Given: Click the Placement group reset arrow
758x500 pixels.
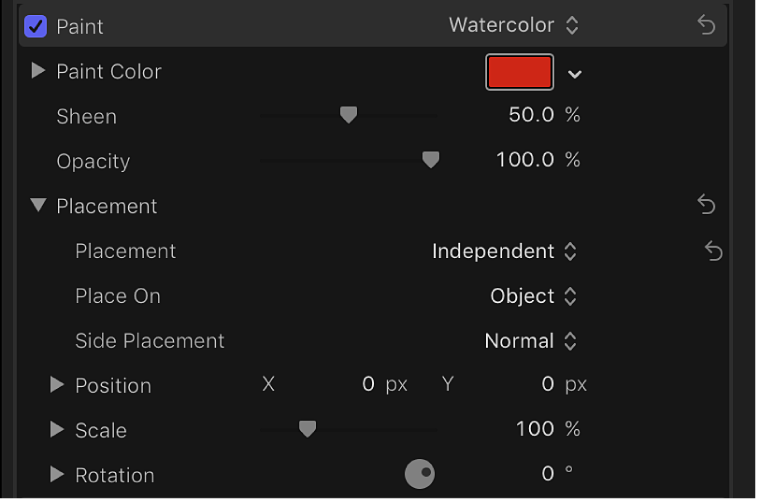Looking at the screenshot, I should pyautogui.click(x=707, y=205).
